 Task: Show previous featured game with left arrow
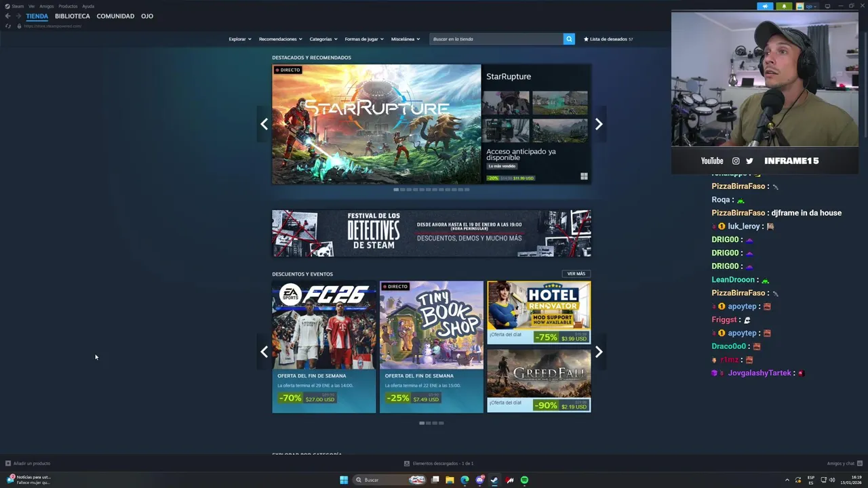[x=264, y=124]
